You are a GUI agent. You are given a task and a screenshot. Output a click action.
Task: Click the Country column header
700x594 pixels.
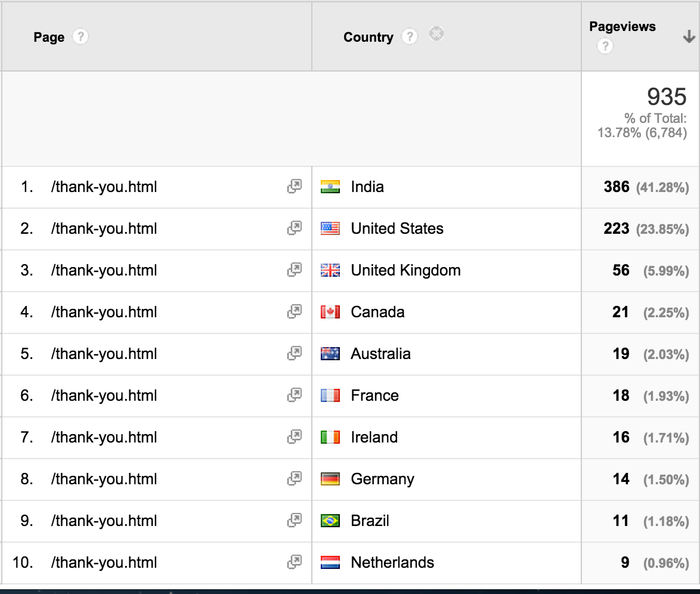pos(368,37)
